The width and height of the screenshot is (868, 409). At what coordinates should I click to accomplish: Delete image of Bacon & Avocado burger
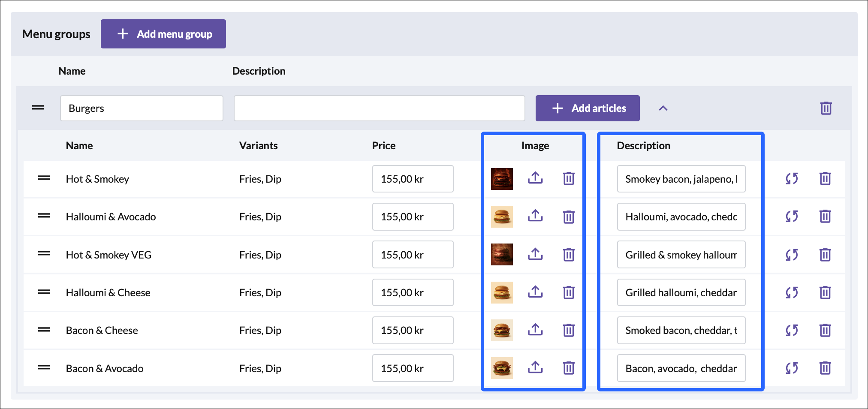[x=569, y=368]
